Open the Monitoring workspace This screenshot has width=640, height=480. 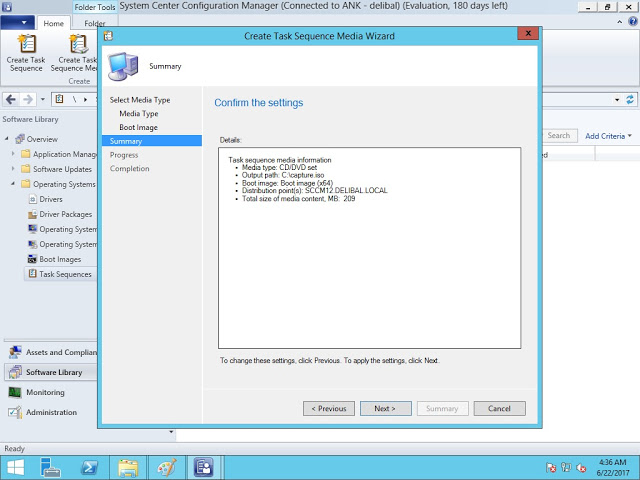coord(45,392)
